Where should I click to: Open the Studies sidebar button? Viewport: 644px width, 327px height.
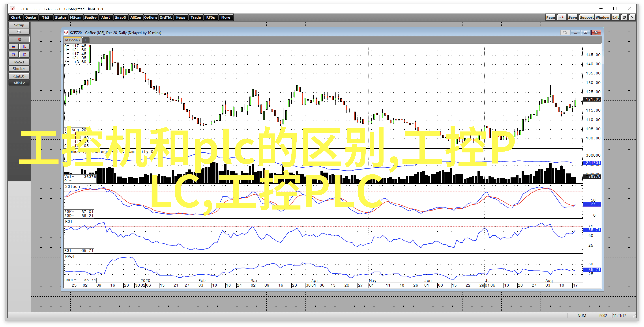click(19, 69)
